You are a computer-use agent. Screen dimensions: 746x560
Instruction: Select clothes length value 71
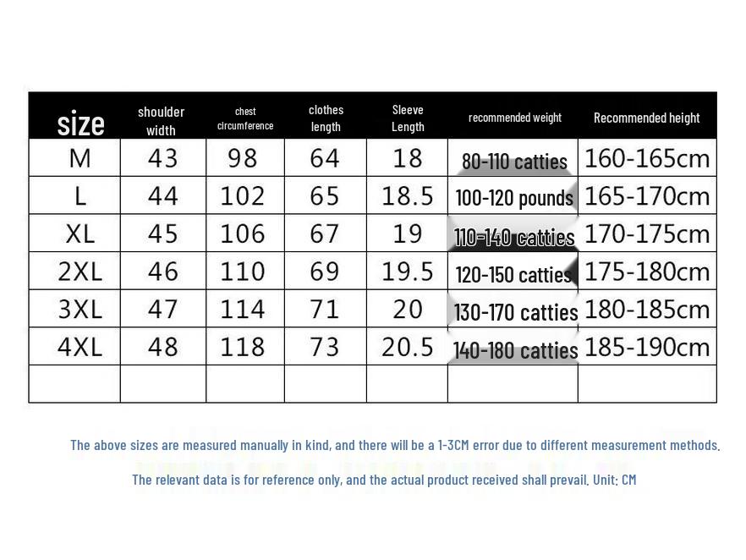click(325, 310)
